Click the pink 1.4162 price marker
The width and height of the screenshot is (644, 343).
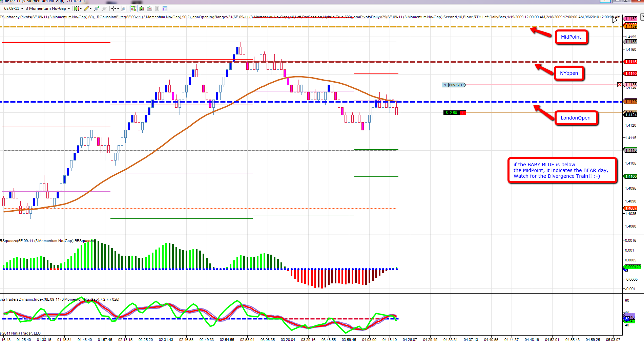coord(630,19)
